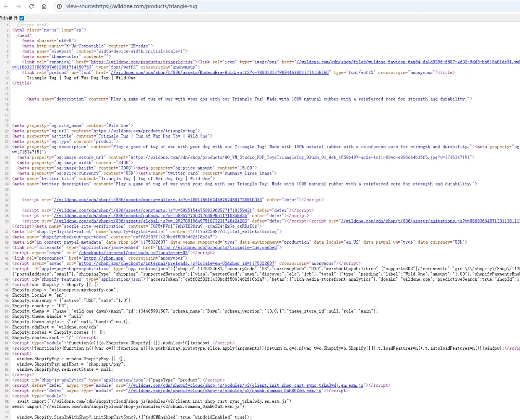520x420 pixels.
Task: Open the global.js script link
Action: click(x=151, y=221)
